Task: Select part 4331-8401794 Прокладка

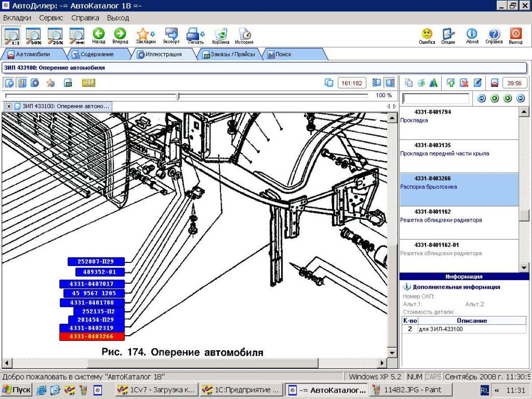Action: pyautogui.click(x=459, y=123)
